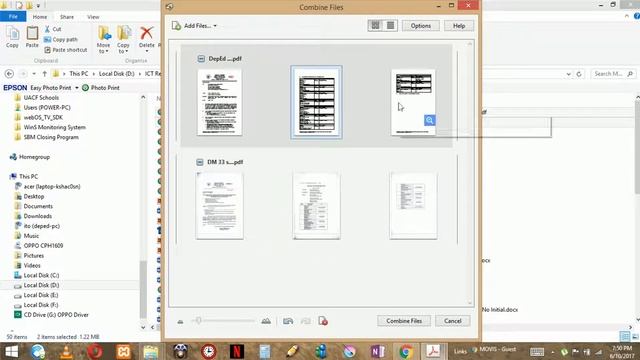This screenshot has height=360, width=640.
Task: Open the Share ribbon tab in File Explorer
Action: [67, 17]
